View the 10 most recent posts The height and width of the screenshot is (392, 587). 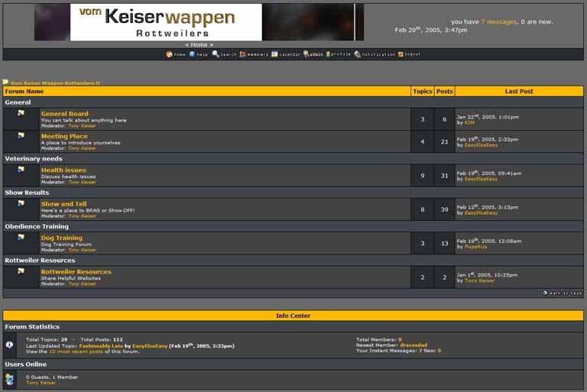pos(76,351)
